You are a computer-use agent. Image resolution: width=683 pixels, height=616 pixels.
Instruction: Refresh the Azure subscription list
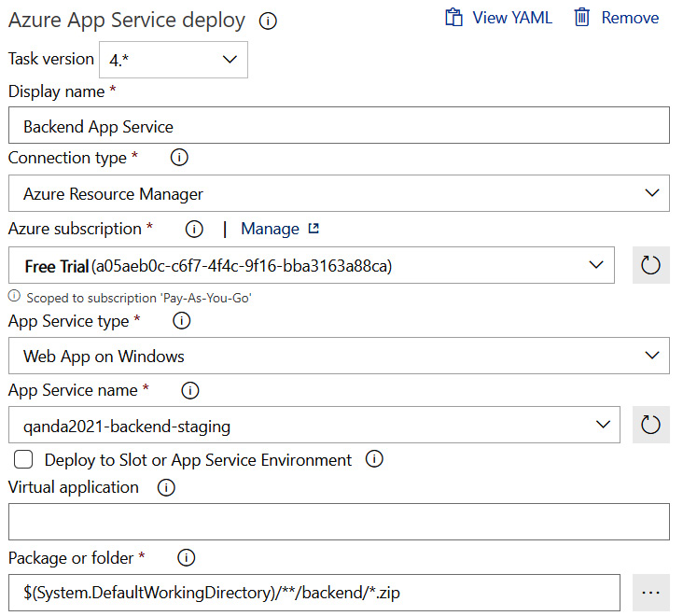(x=650, y=265)
